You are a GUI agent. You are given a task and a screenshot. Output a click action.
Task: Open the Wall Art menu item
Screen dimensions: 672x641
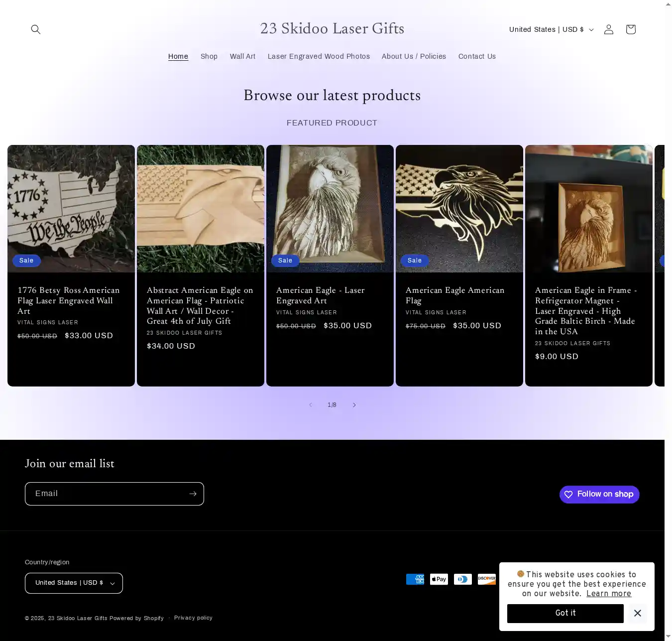pyautogui.click(x=242, y=56)
